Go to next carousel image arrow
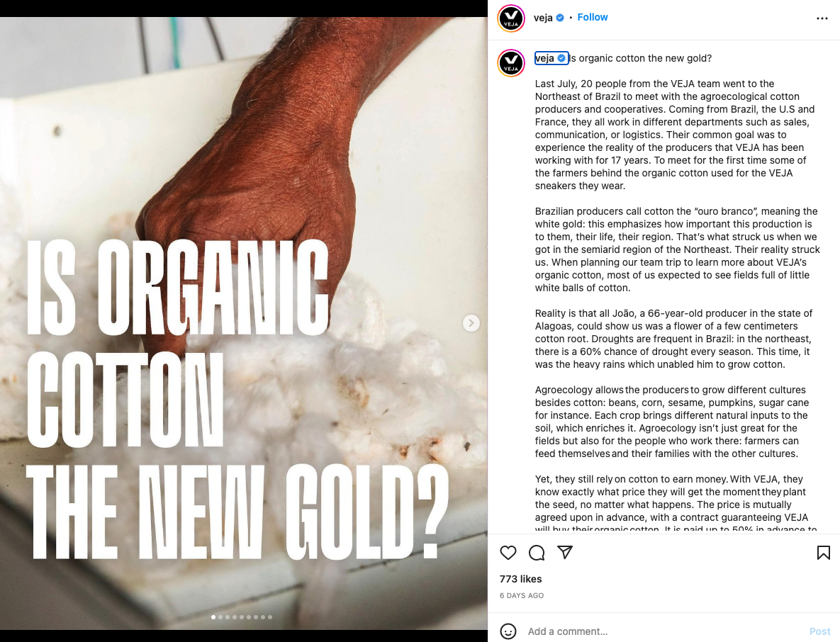The image size is (840, 642). pyautogui.click(x=471, y=323)
